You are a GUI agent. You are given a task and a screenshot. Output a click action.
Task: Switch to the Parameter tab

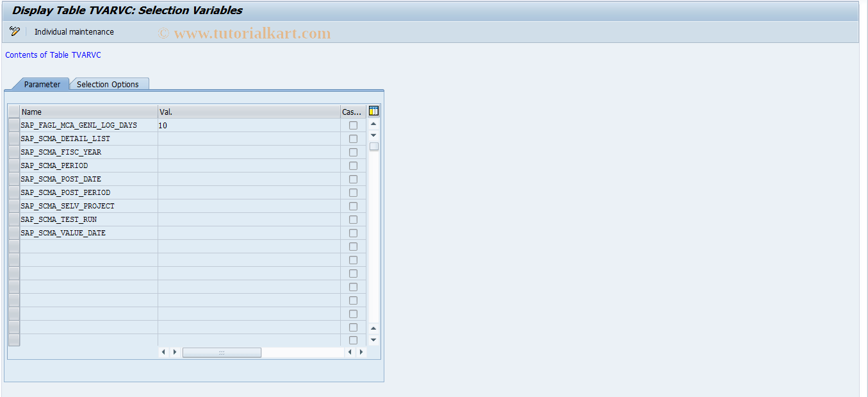click(41, 84)
